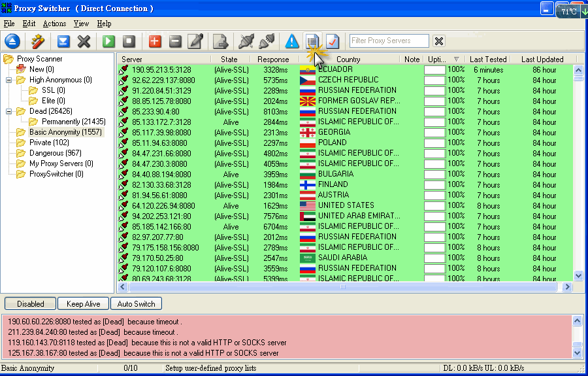
Task: Open the proxy wizard wand icon
Action: click(x=37, y=41)
